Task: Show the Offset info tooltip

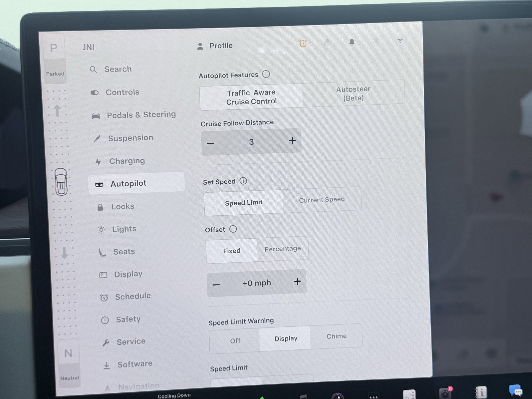Action: pos(233,229)
